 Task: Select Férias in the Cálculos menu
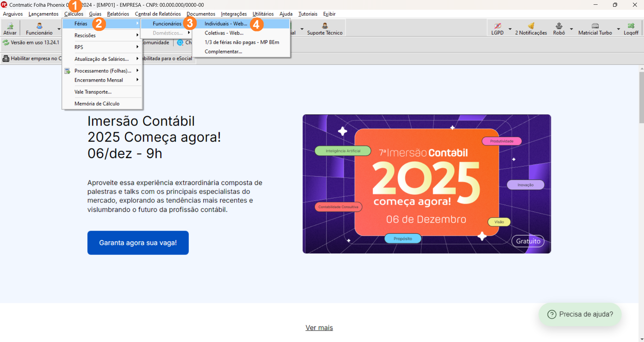(x=102, y=24)
